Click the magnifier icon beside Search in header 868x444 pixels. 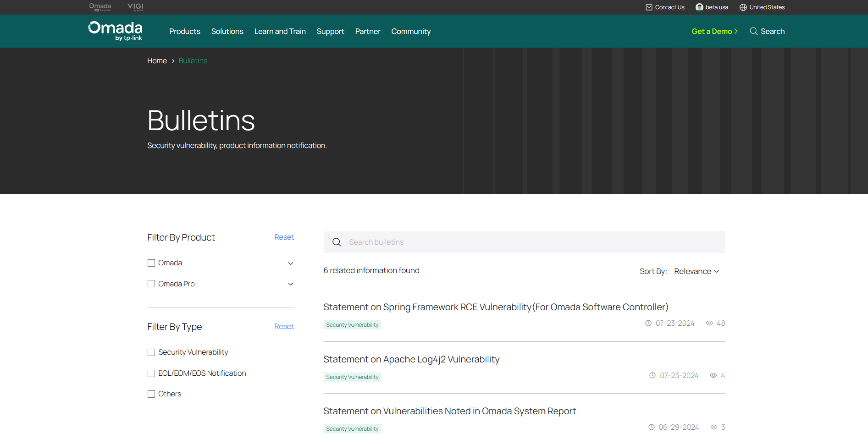[753, 31]
